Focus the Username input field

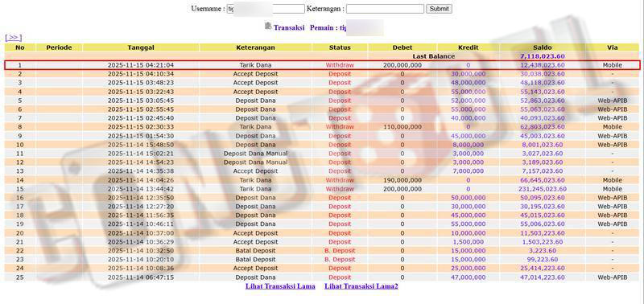266,9
